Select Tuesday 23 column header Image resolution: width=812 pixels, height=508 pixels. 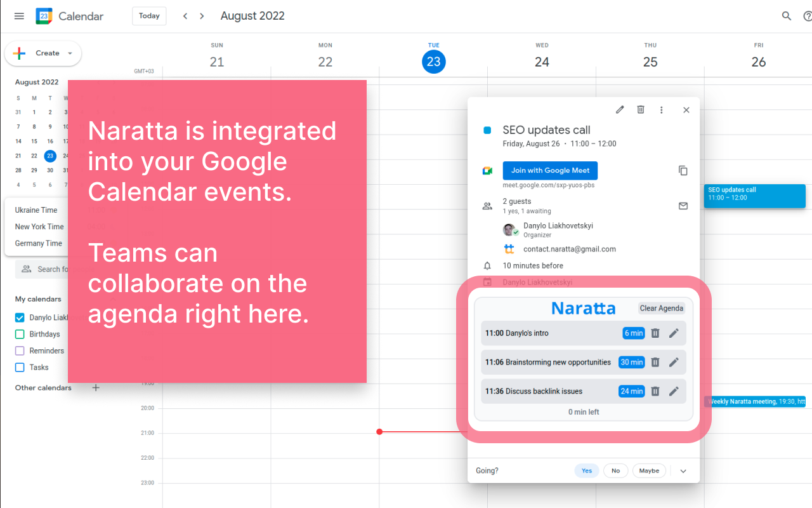434,57
